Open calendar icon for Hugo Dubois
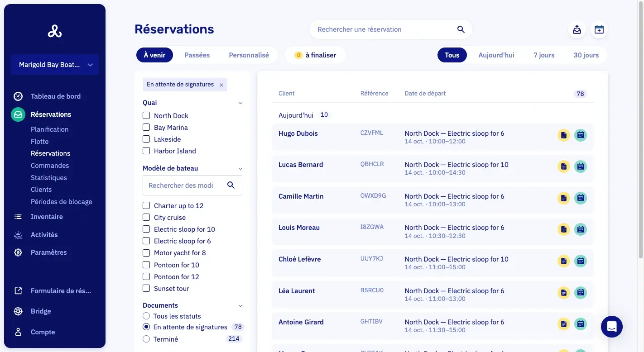 click(581, 135)
